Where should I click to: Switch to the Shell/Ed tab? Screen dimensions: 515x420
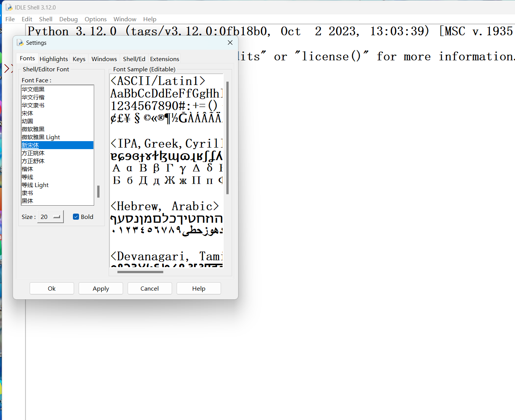(x=134, y=59)
